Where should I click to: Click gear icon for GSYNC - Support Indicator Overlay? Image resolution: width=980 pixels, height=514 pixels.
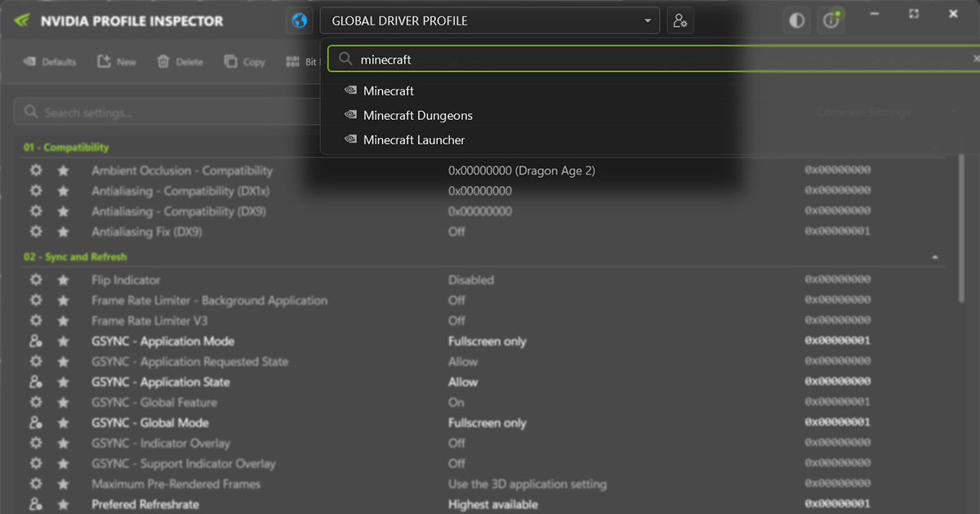point(35,463)
